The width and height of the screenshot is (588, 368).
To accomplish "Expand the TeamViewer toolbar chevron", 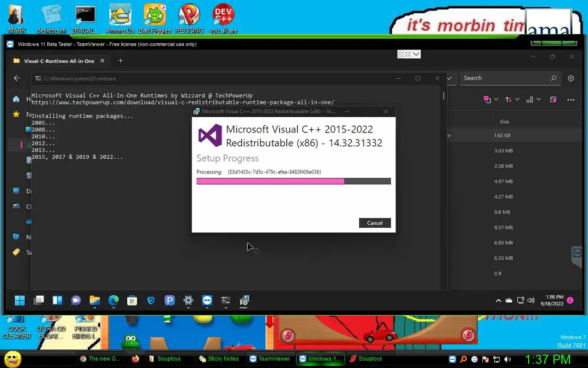I will (416, 54).
